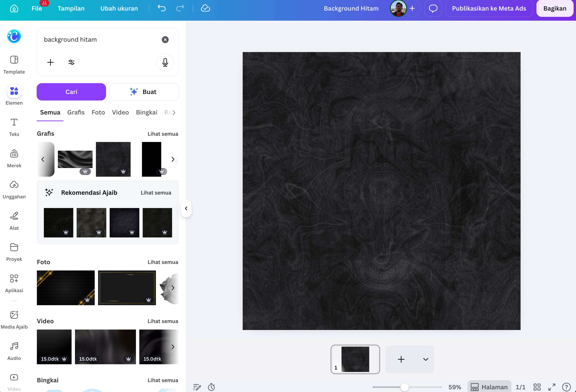576x392 pixels.
Task: Open the Aplikasi apps panel
Action: coord(14,284)
